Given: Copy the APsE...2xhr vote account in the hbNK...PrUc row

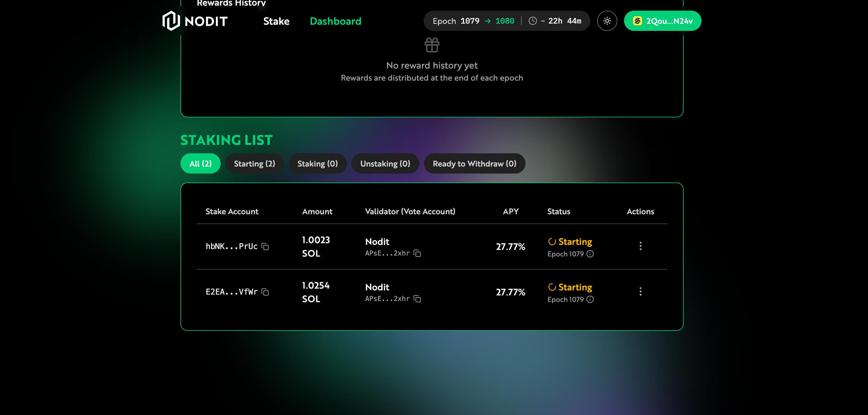Looking at the screenshot, I should tap(417, 253).
